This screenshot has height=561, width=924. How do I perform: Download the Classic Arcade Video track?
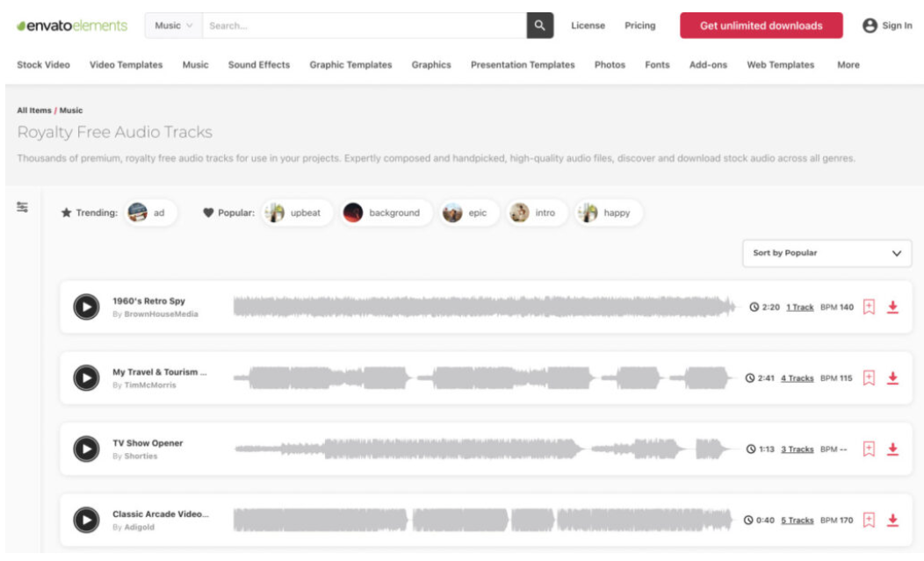[x=892, y=520]
